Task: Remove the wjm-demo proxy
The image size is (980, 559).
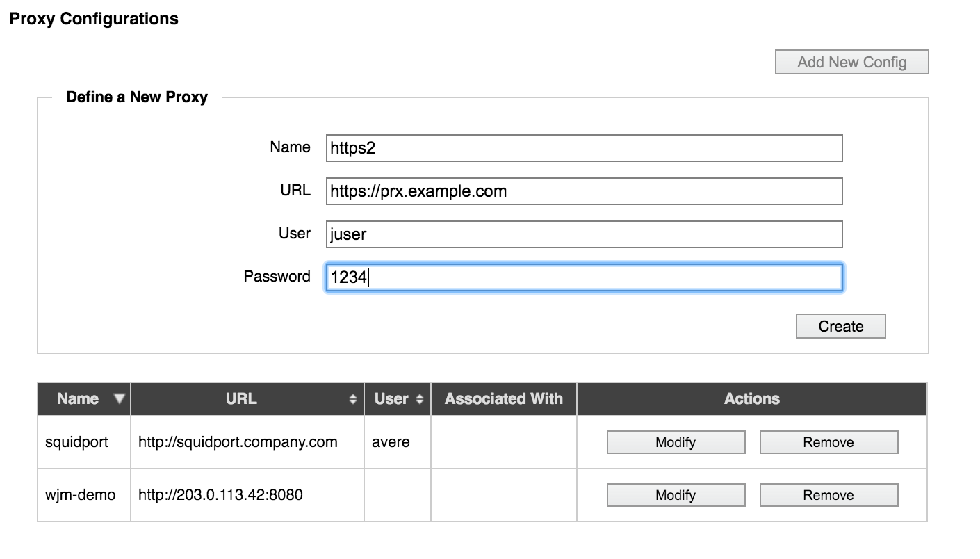Action: pos(828,495)
